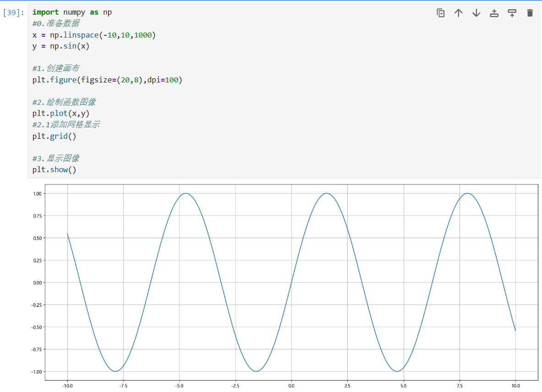Delete this cell with the trash icon

coord(530,13)
